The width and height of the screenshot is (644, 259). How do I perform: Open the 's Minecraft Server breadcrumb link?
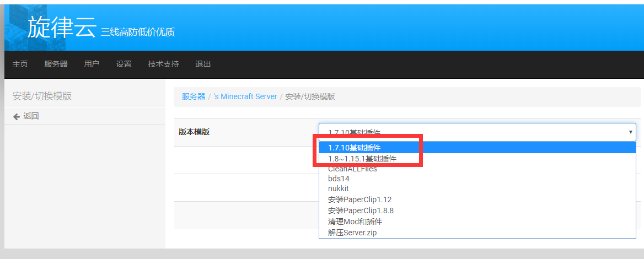pyautogui.click(x=245, y=96)
